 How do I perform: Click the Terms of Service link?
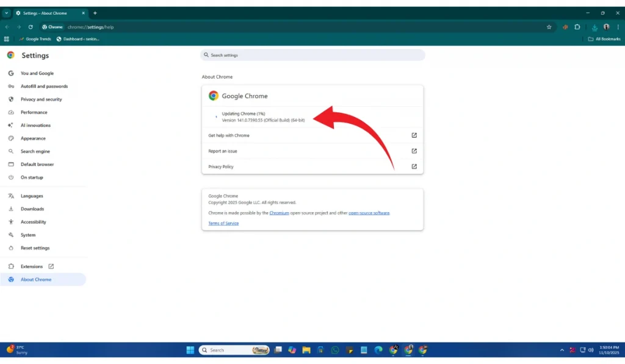[223, 223]
